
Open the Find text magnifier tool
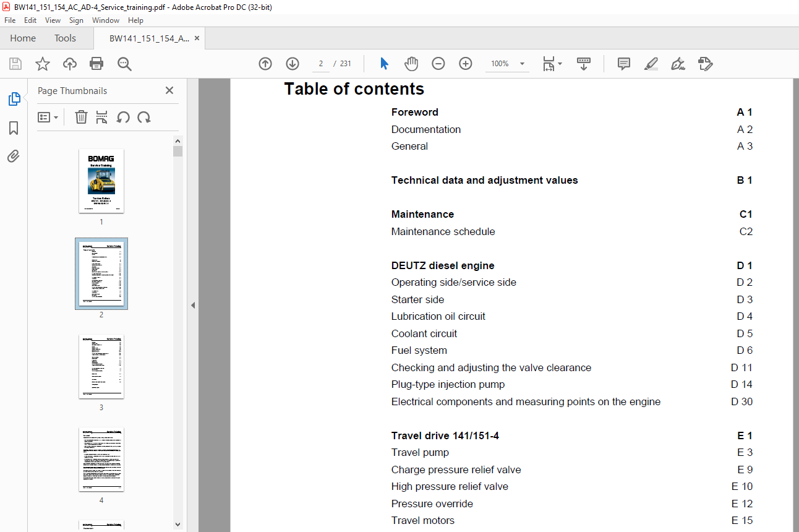(124, 64)
